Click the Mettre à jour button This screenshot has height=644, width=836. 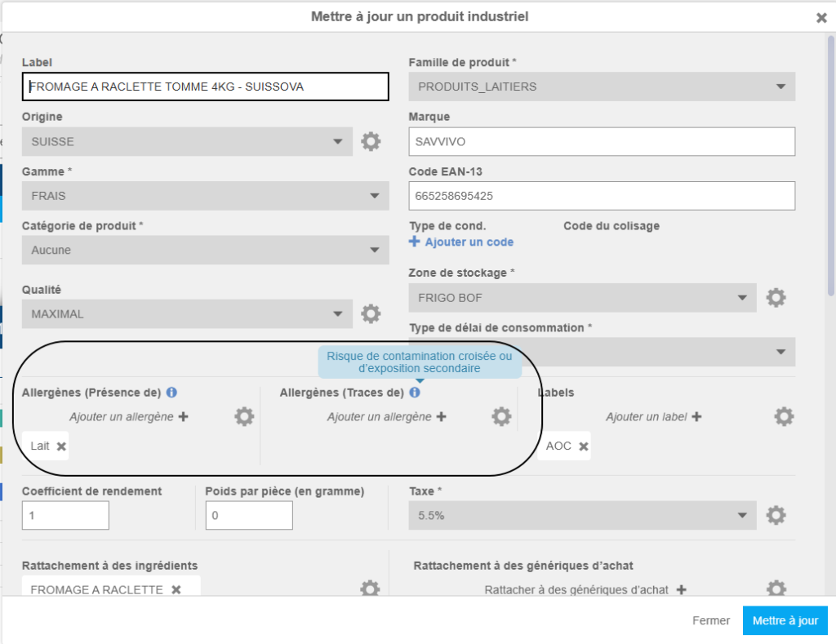point(785,620)
